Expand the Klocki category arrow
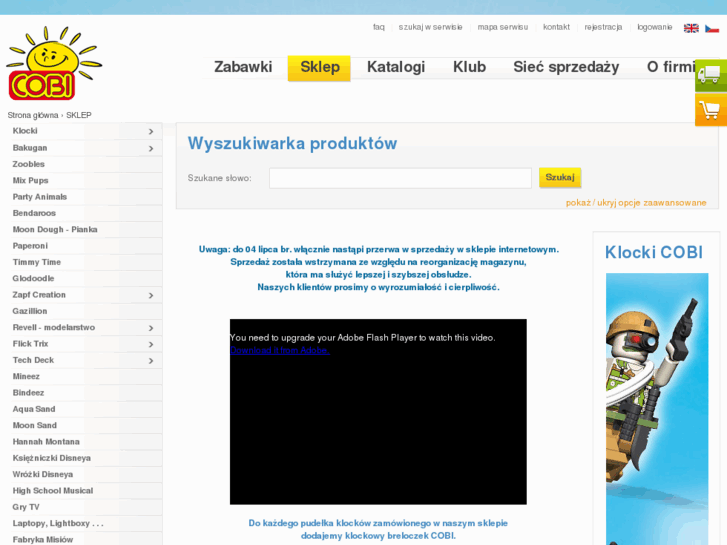The image size is (727, 545). [x=151, y=132]
